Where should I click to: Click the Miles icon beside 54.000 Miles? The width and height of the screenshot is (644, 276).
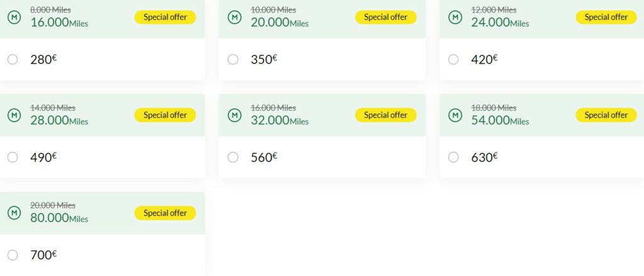455,115
